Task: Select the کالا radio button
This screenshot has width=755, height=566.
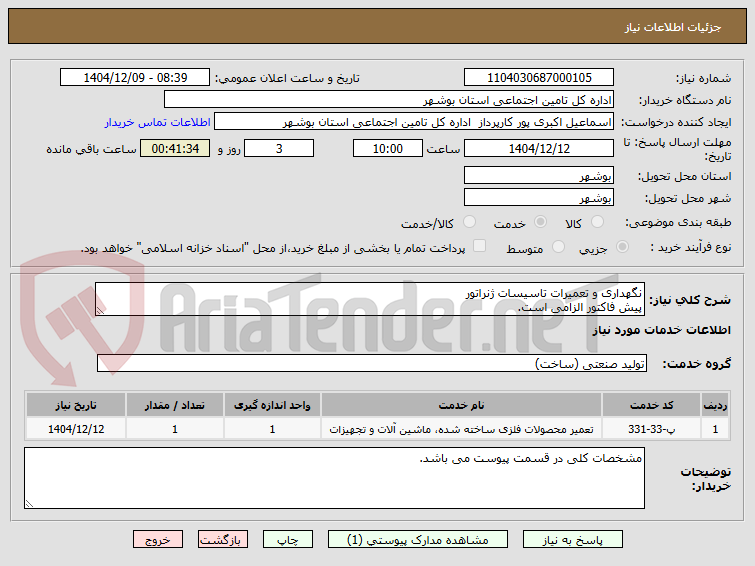Action: [597, 222]
